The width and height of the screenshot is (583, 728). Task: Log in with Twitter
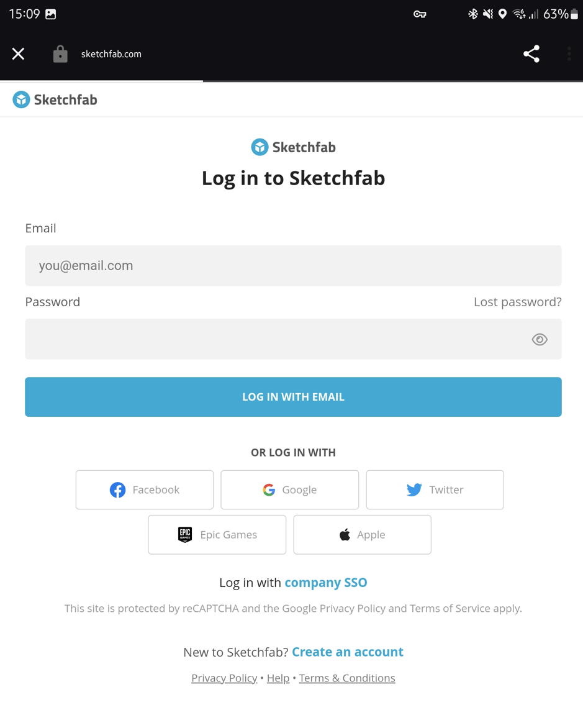pyautogui.click(x=435, y=489)
